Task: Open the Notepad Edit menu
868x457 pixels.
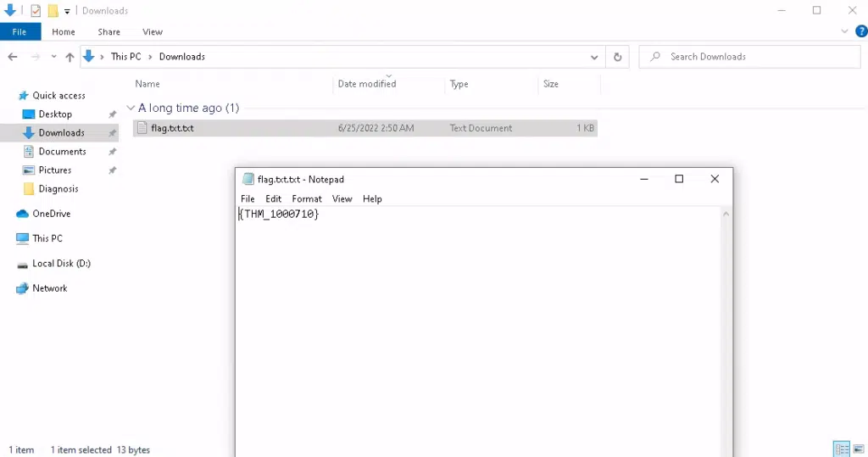Action: [273, 199]
